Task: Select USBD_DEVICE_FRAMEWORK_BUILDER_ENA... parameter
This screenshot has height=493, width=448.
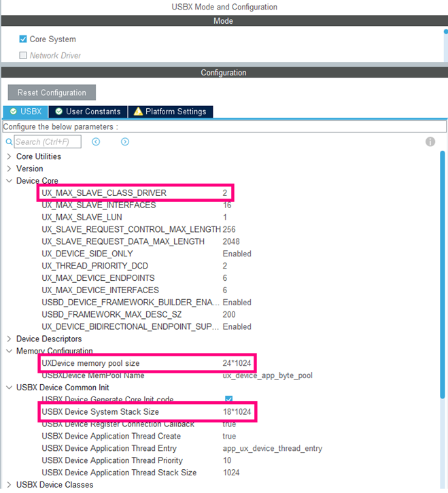Action: pyautogui.click(x=131, y=303)
